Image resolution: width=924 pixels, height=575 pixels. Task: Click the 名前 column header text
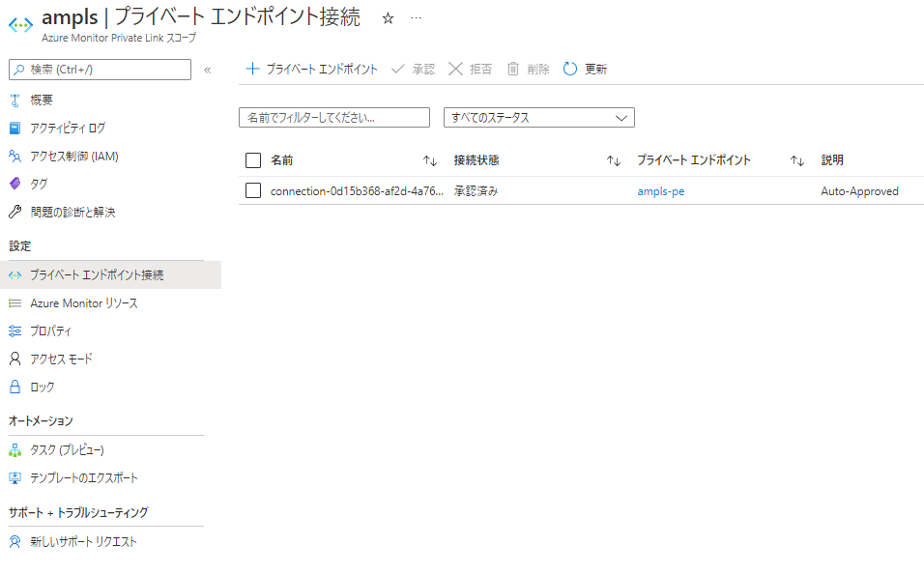[281, 160]
